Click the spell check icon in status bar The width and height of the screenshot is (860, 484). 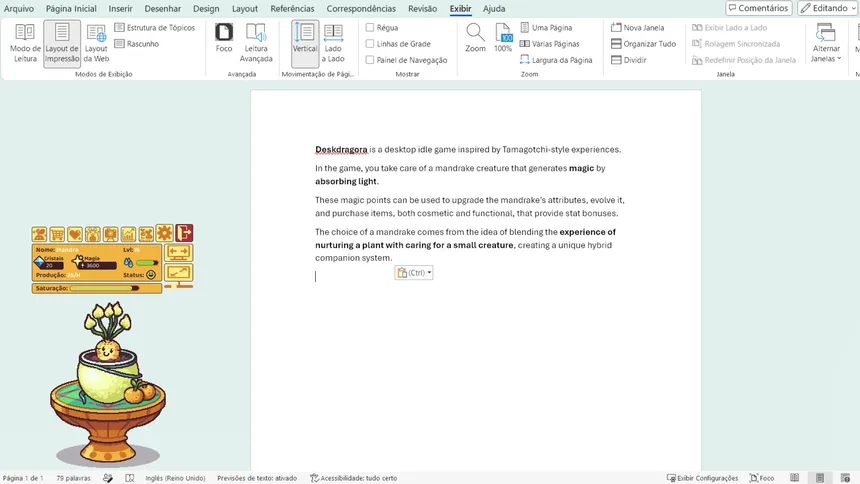tap(108, 478)
